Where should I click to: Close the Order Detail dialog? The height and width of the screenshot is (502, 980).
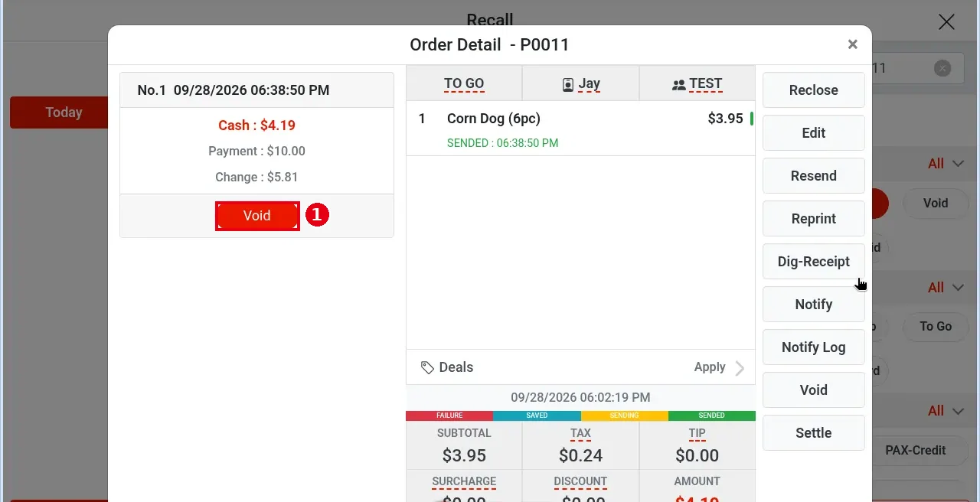pos(852,44)
